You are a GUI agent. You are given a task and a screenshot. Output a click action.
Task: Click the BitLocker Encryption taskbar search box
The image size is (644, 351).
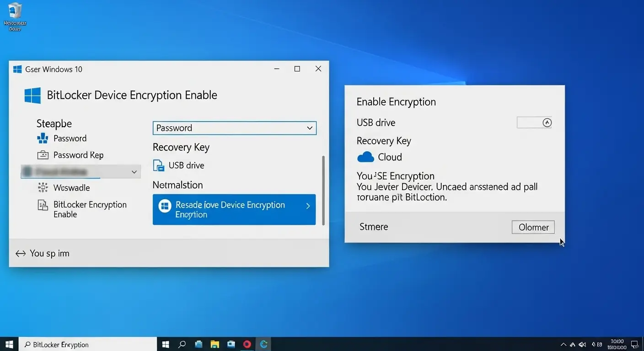(x=88, y=344)
